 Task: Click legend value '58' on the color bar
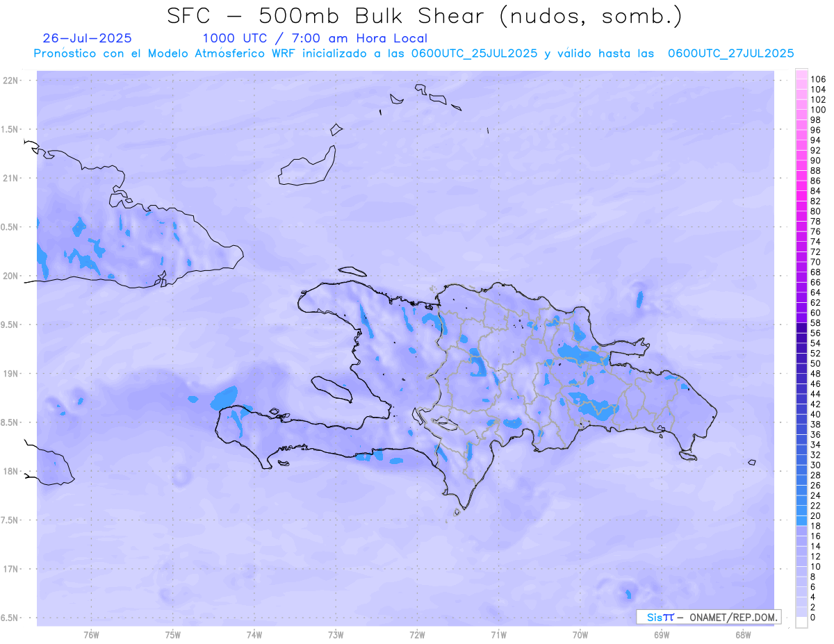tap(815, 323)
